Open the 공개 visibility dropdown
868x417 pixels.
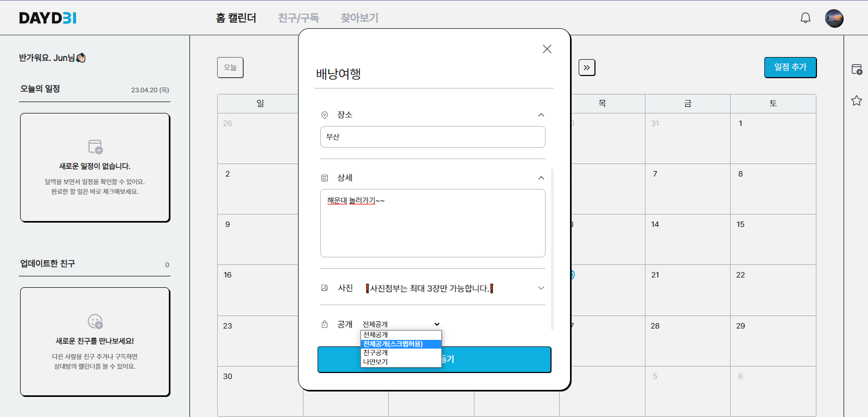[401, 324]
